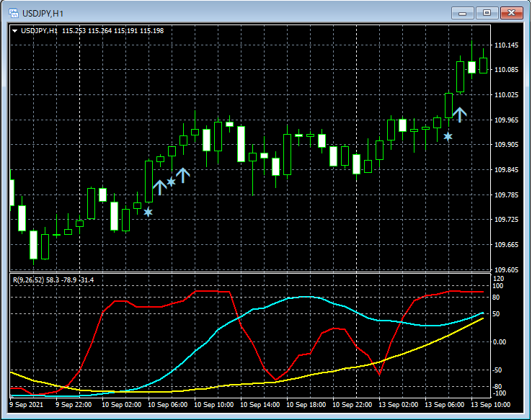
Task: Click the 120 level on the indicator scale
Action: point(498,279)
